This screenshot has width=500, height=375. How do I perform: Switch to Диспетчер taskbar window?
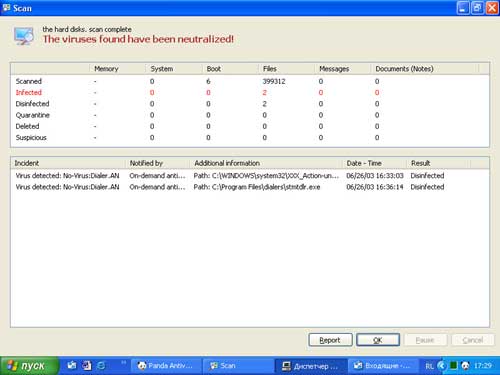point(310,366)
